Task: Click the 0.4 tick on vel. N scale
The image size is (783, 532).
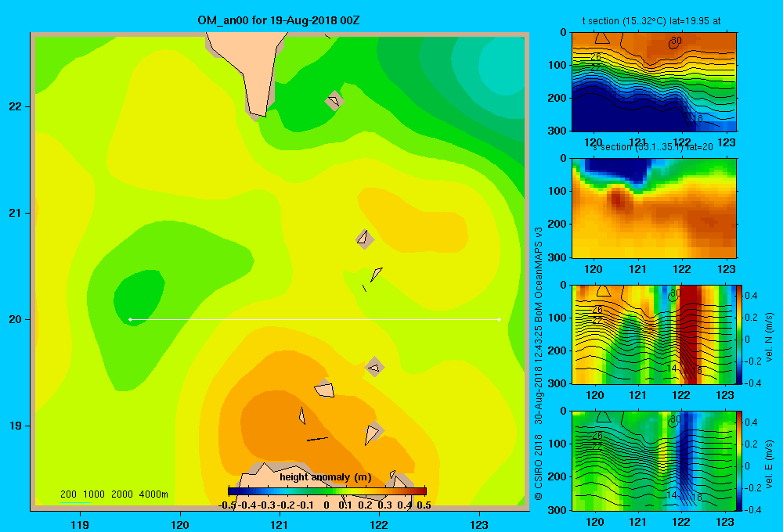Action: pos(751,296)
